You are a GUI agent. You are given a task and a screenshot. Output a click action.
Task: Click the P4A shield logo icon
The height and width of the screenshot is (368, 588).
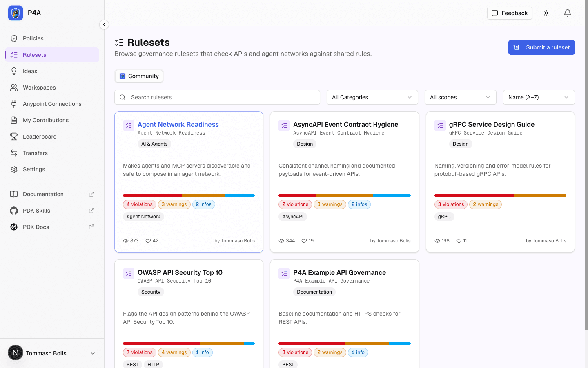tap(16, 13)
